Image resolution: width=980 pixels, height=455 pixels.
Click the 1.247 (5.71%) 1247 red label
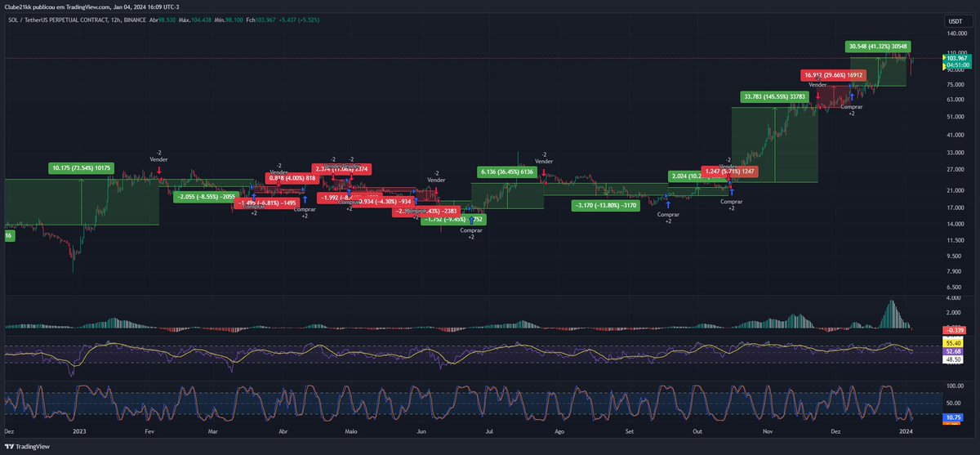[x=730, y=172]
